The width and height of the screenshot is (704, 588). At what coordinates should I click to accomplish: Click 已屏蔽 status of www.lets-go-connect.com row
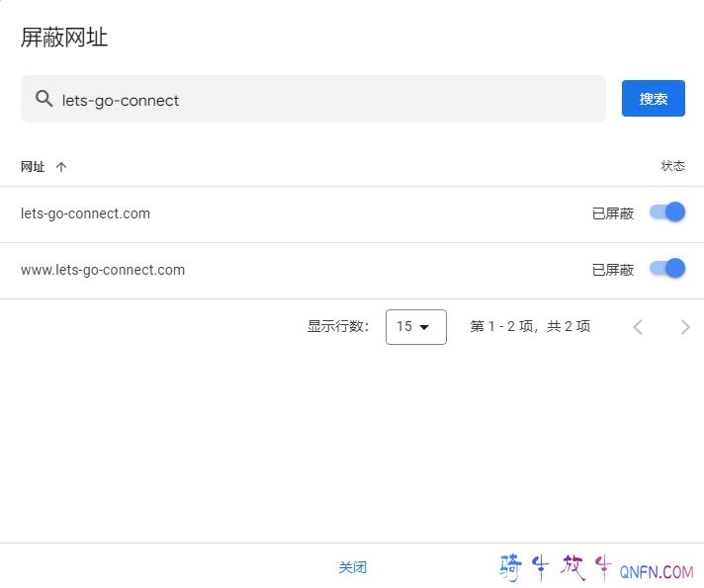(612, 270)
